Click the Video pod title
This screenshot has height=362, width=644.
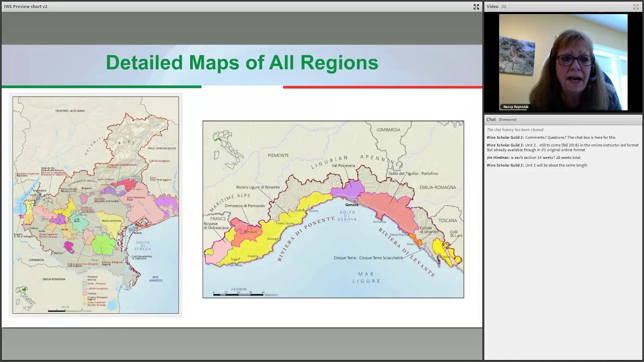(492, 7)
